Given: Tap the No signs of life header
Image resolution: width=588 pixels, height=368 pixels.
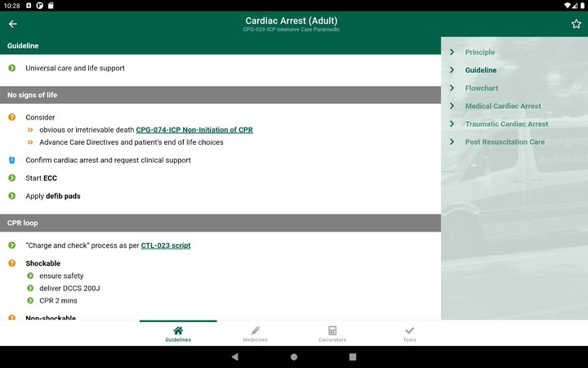Looking at the screenshot, I should pyautogui.click(x=220, y=95).
